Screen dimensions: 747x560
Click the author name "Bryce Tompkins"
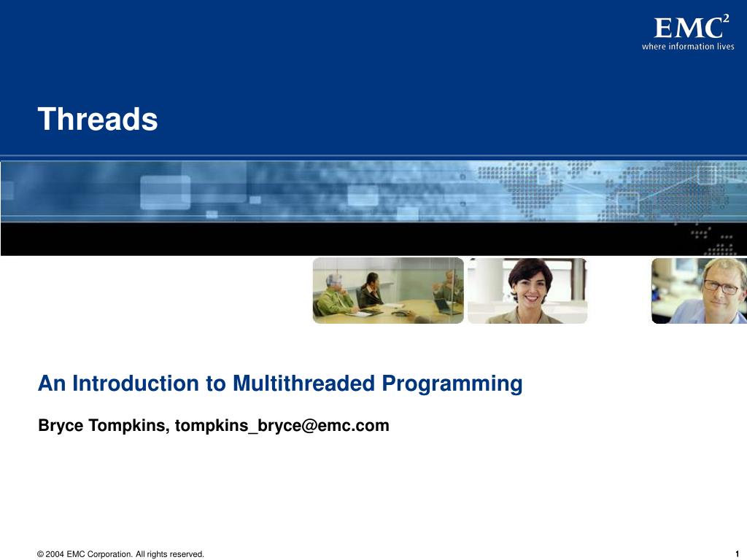101,425
